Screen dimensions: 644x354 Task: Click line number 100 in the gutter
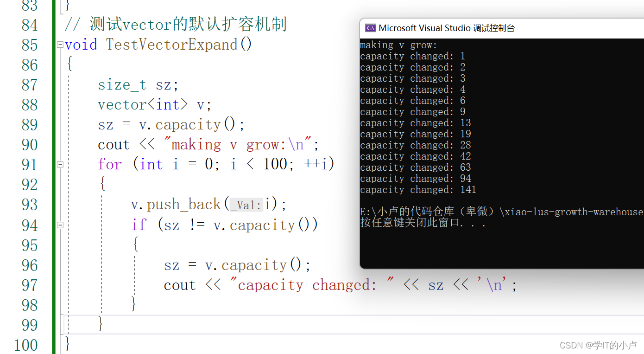pyautogui.click(x=25, y=345)
